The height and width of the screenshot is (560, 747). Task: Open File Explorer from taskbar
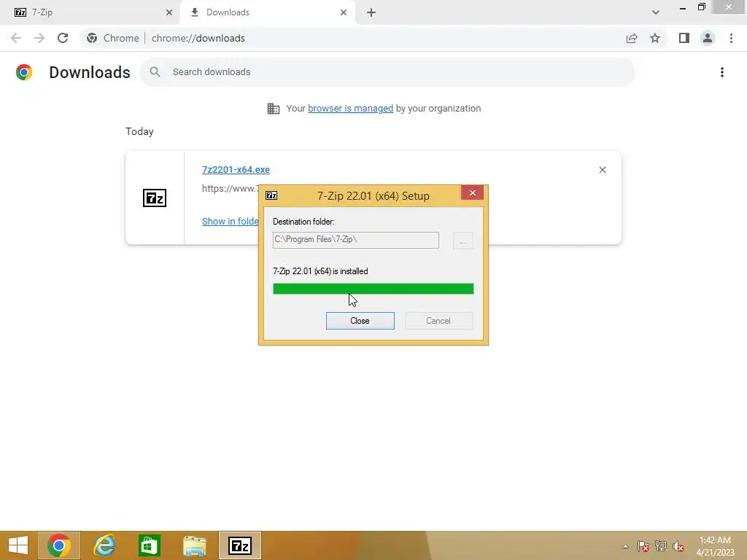tap(195, 545)
